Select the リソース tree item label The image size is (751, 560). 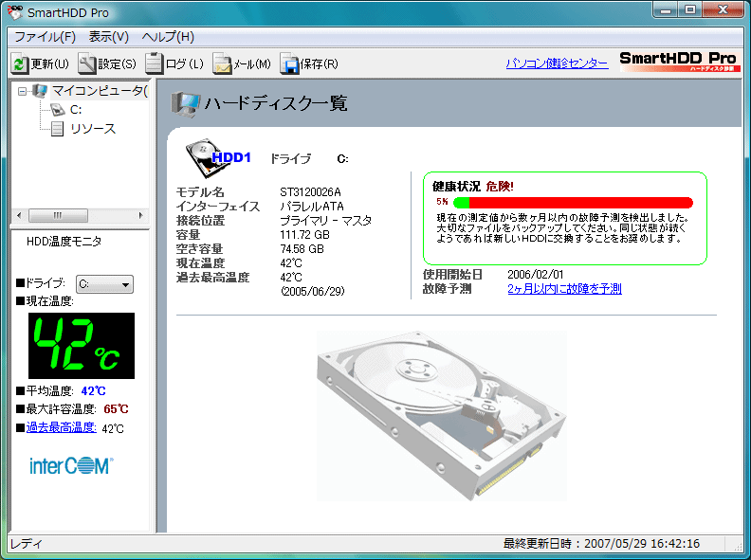[93, 129]
